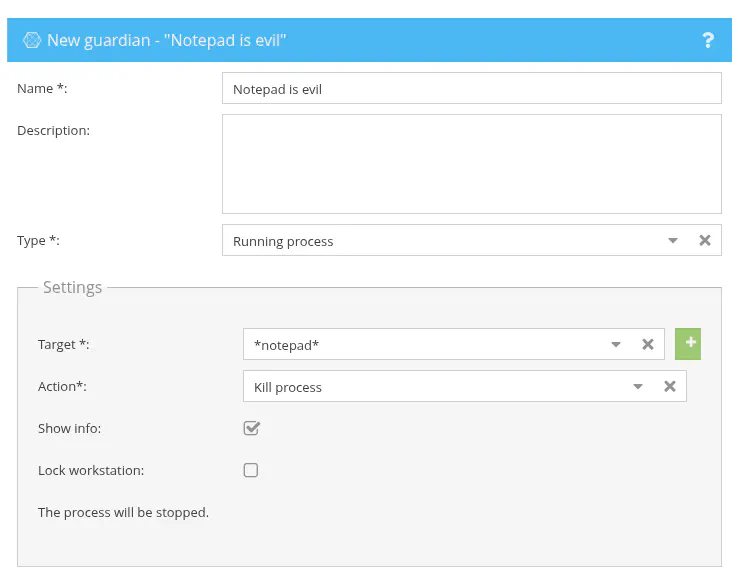
Task: Expand the Type dropdown arrow
Action: coord(673,240)
